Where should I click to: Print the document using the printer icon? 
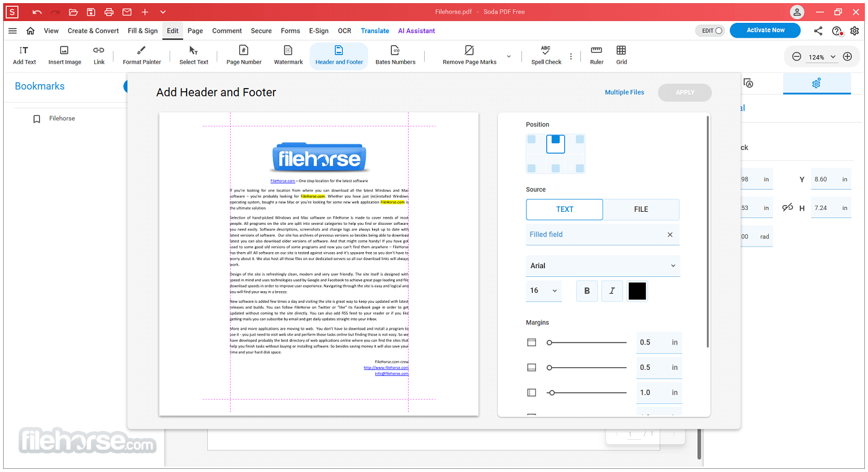point(109,12)
